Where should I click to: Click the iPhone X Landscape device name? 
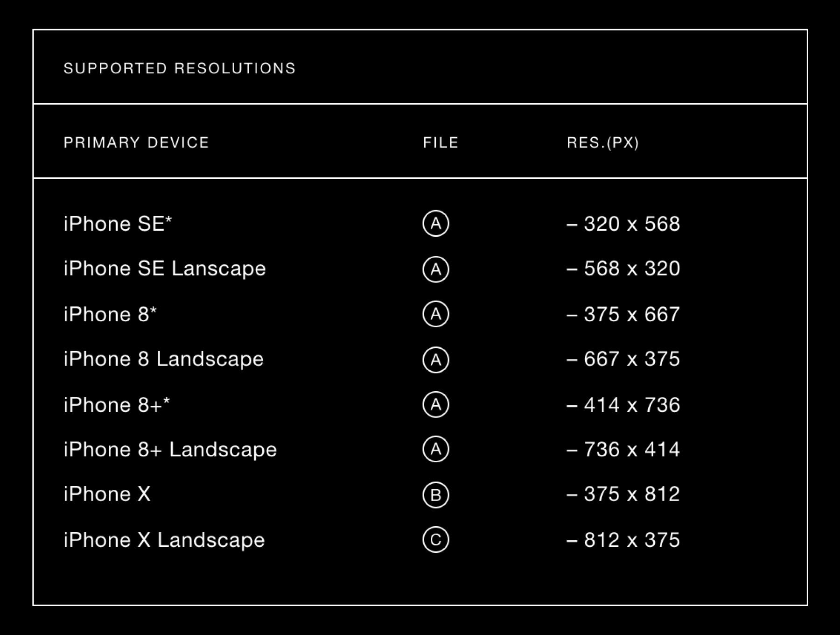pos(164,540)
